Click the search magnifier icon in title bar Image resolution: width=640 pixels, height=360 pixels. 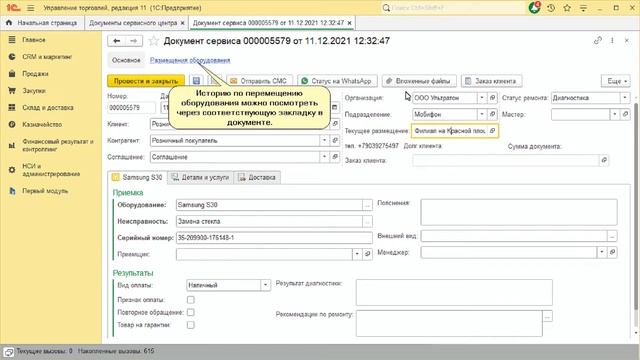[x=386, y=8]
